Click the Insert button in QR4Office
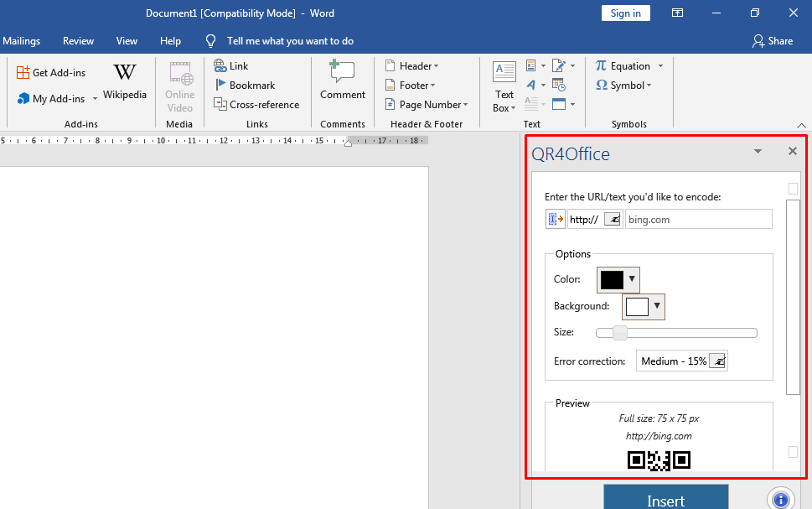 [666, 497]
